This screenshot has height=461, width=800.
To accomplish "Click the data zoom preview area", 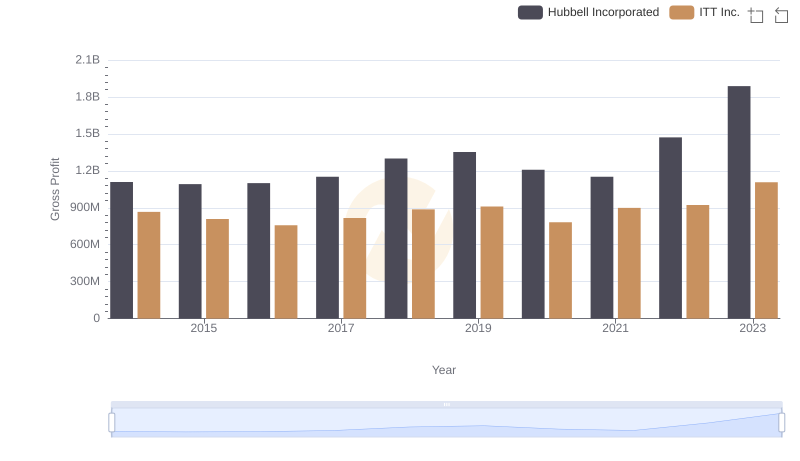I will [x=446, y=422].
